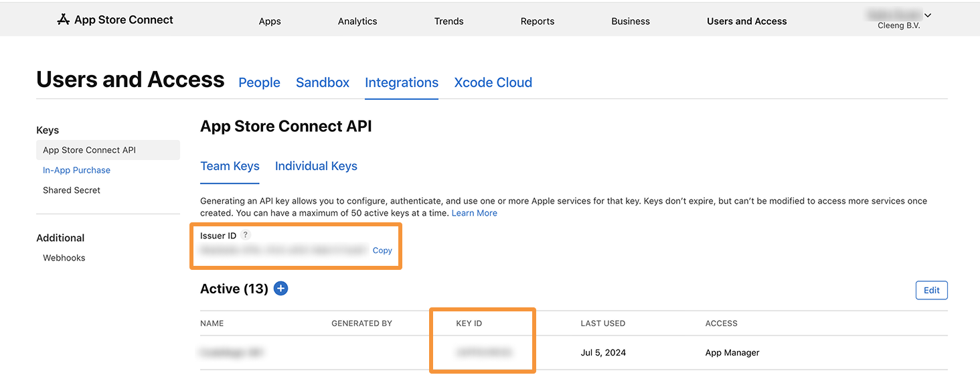Click the App Manager access cell
The height and width of the screenshot is (377, 980).
[732, 352]
